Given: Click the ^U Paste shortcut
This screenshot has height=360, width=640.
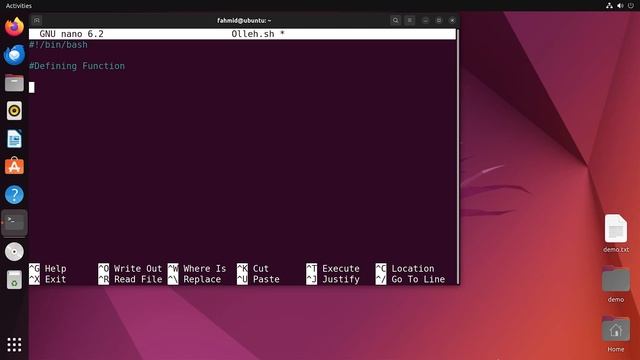Looking at the screenshot, I should (258, 279).
